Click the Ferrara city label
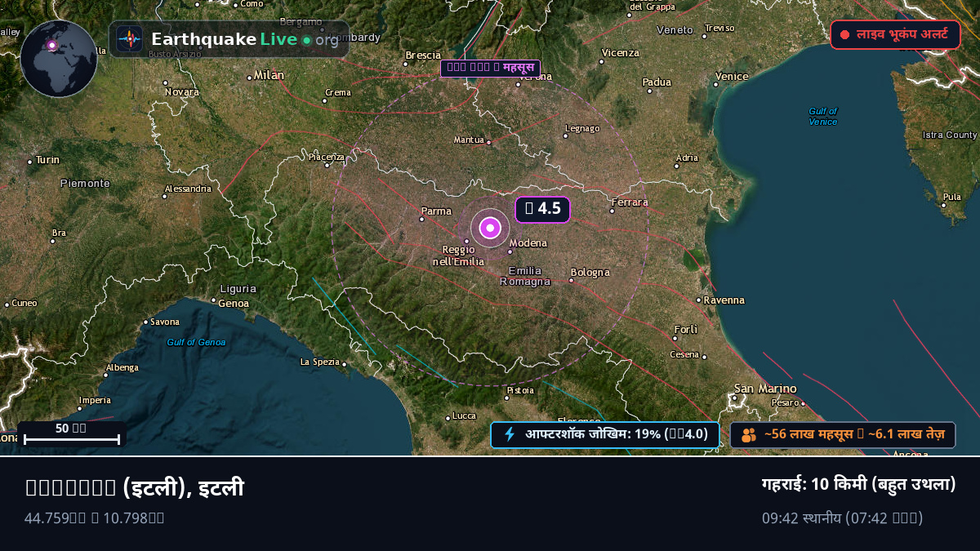 tap(630, 202)
